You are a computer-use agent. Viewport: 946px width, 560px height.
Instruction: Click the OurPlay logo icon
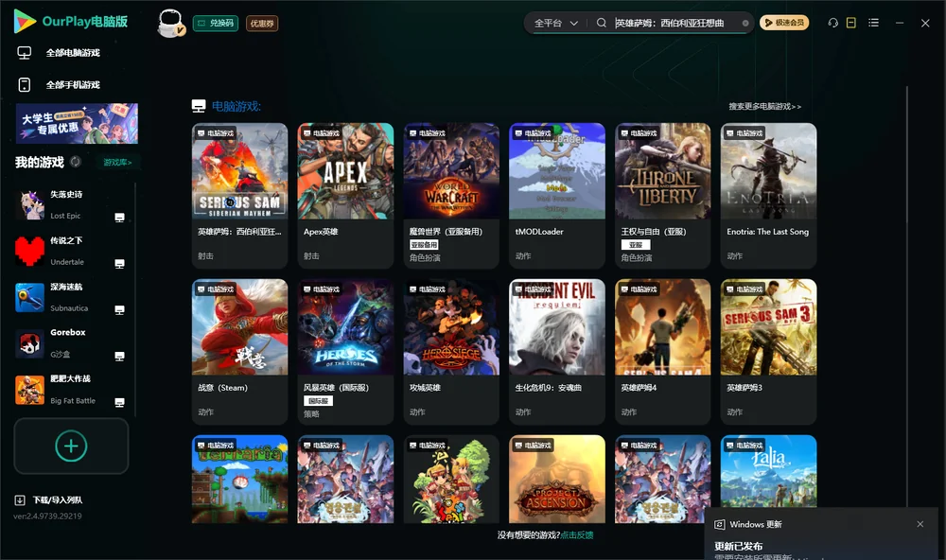[x=25, y=21]
